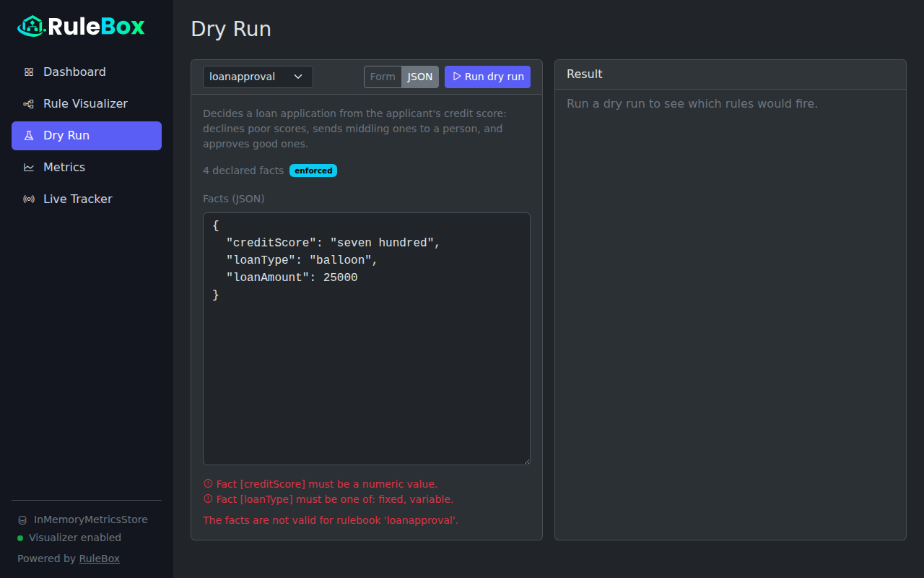This screenshot has height=578, width=924.
Task: Click the RuleBox logo icon
Action: pos(32,27)
